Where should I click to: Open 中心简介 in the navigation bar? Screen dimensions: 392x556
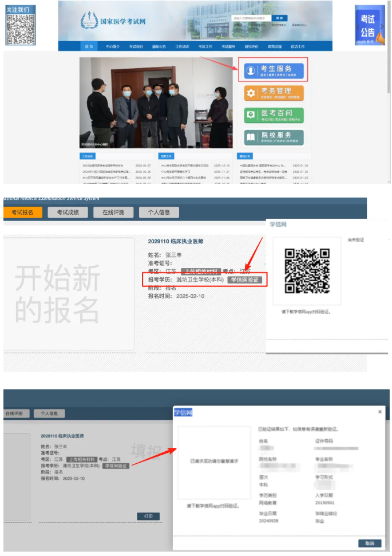coord(112,46)
